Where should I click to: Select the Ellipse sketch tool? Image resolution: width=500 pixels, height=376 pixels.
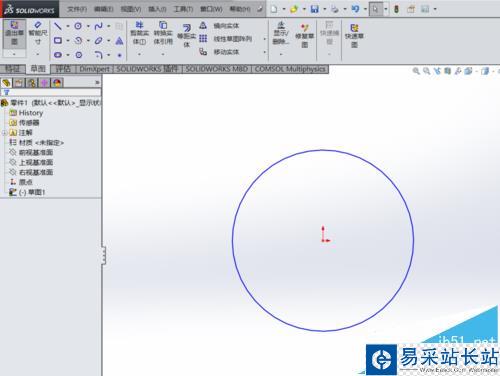point(98,40)
